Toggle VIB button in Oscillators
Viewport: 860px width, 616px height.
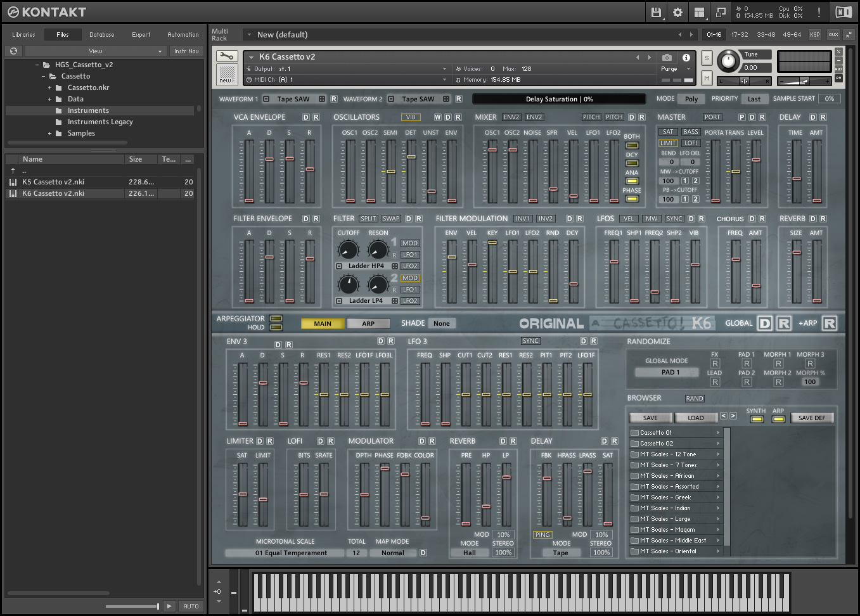(x=411, y=117)
